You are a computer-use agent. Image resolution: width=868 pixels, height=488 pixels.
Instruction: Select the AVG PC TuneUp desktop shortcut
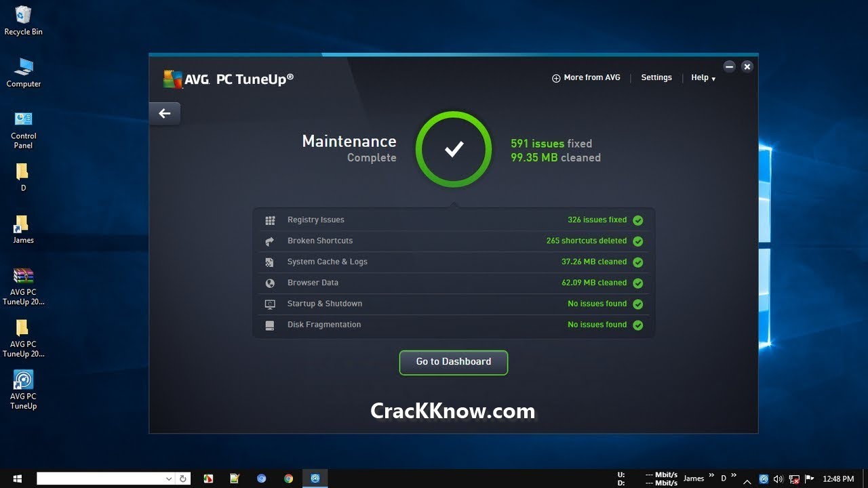[x=23, y=390]
